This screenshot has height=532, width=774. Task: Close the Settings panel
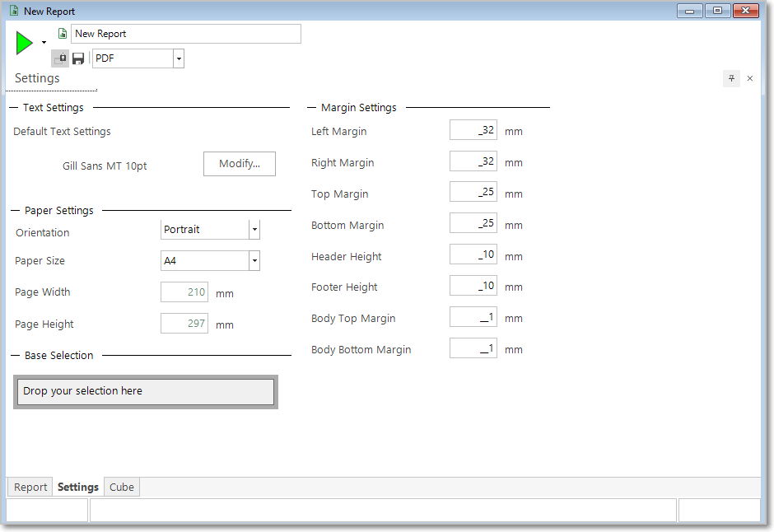click(750, 78)
